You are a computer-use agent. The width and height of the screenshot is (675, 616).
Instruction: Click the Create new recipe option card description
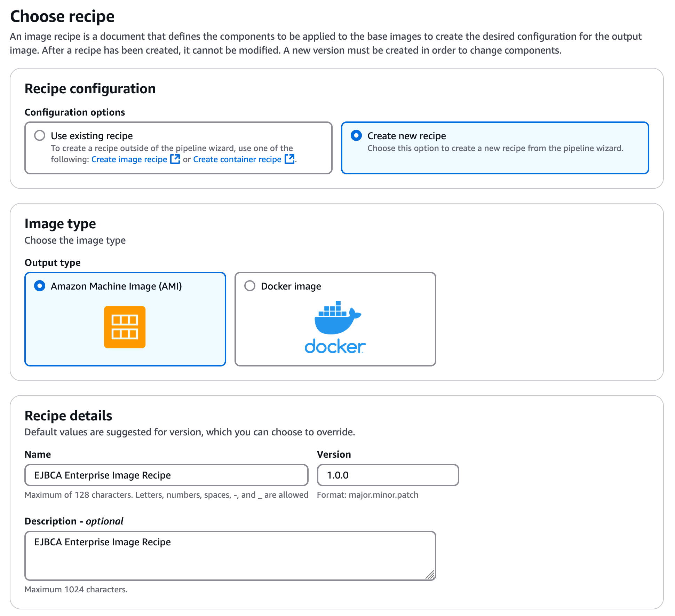click(495, 148)
